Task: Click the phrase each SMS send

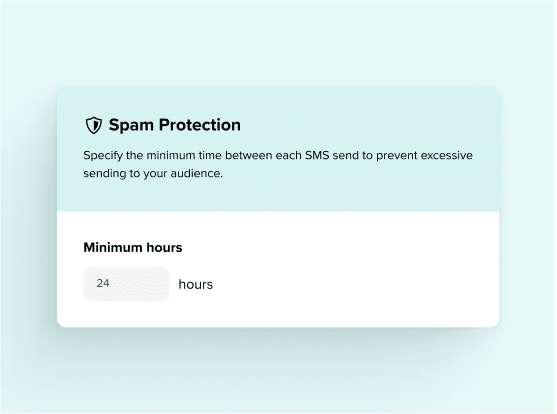Action: tap(317, 156)
